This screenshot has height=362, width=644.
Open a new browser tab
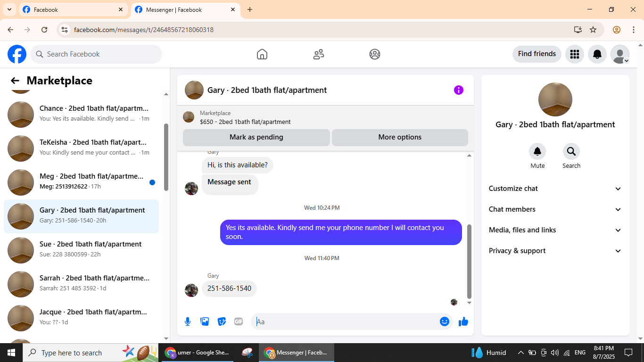(x=250, y=9)
